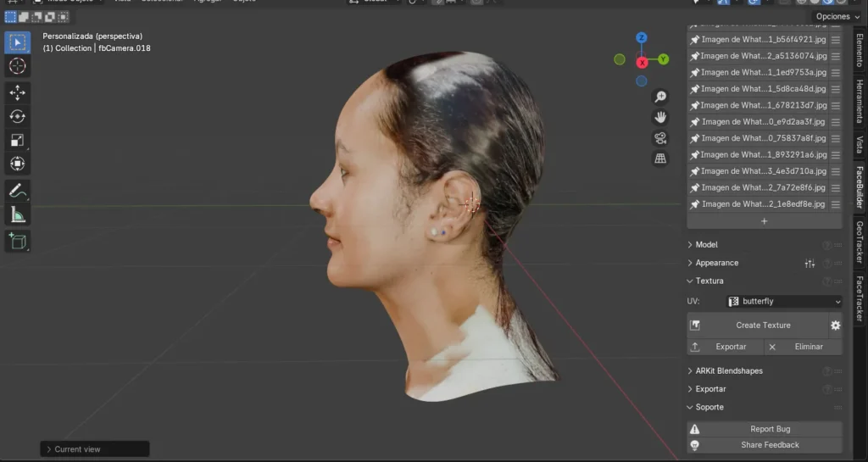This screenshot has width=868, height=462.
Task: Click the texture settings gear icon
Action: click(x=835, y=326)
